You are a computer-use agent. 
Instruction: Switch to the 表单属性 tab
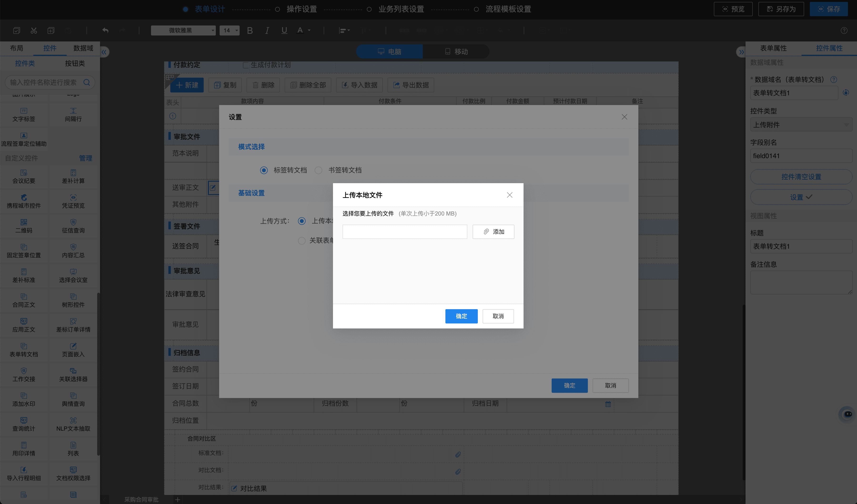point(774,48)
